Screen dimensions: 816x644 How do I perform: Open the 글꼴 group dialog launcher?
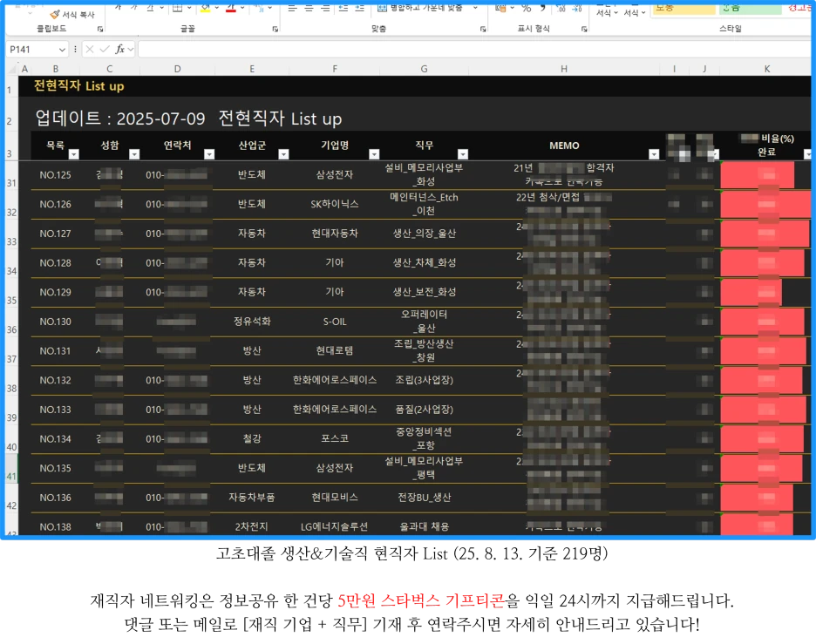(275, 29)
